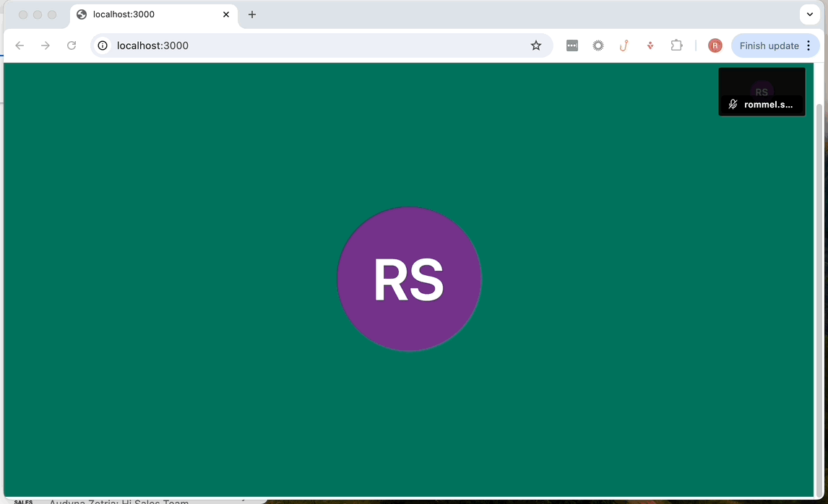Open the orange hook extension icon
828x504 pixels.
pyautogui.click(x=624, y=45)
